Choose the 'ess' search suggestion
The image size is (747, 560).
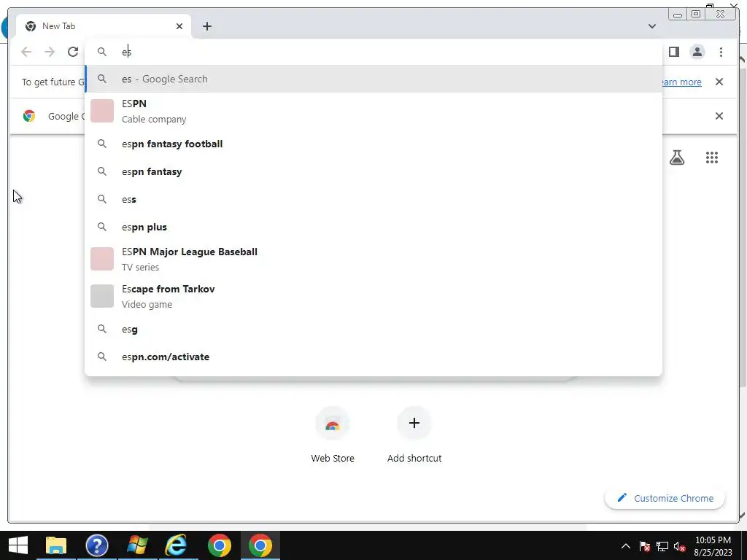coord(373,199)
